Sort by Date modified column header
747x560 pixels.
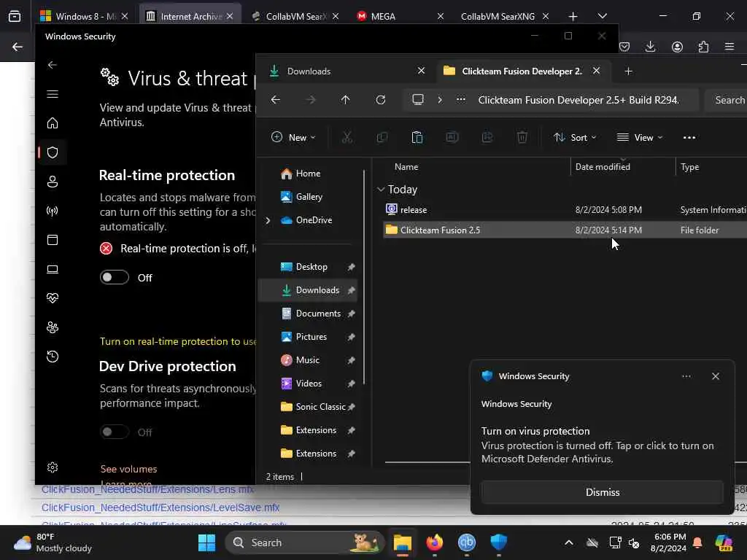point(603,167)
